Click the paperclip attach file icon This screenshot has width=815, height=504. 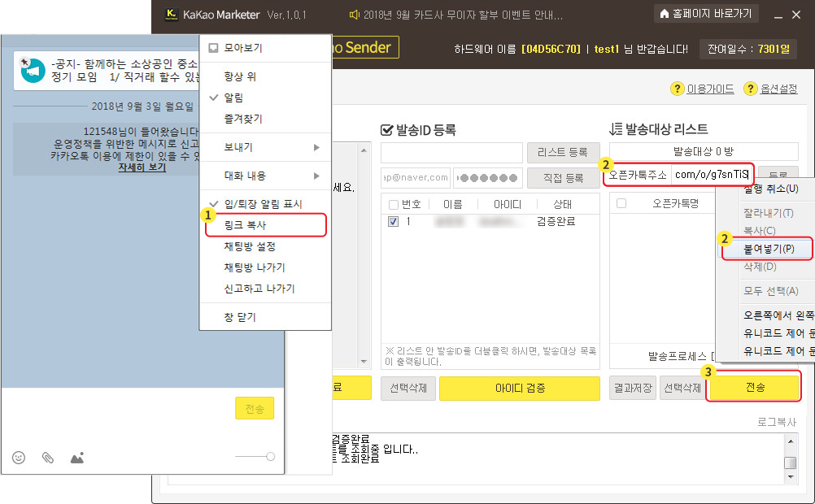[x=48, y=458]
